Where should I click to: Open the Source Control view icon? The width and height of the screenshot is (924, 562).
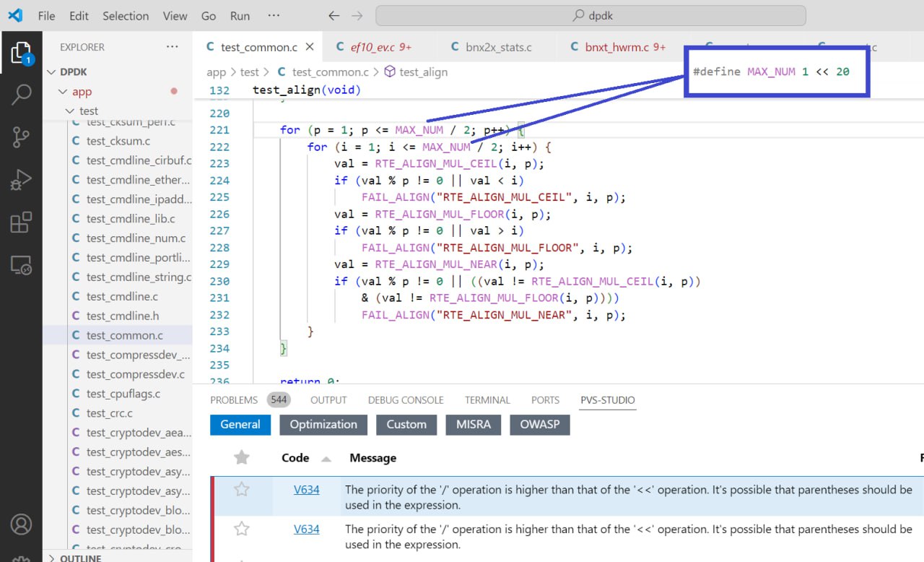tap(21, 137)
